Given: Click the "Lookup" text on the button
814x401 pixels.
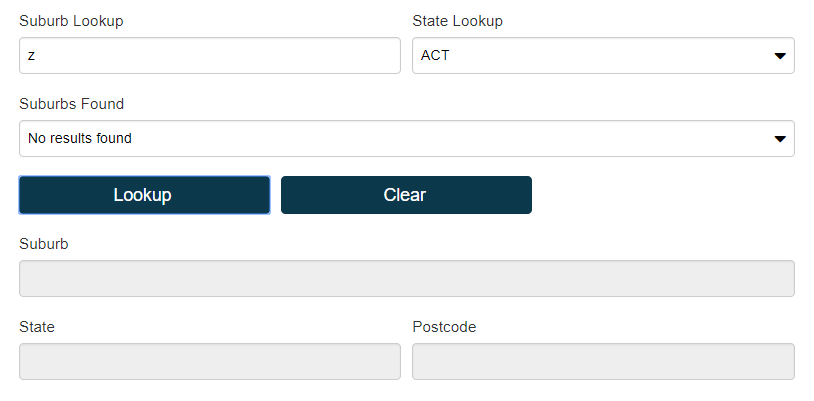Looking at the screenshot, I should point(143,195).
